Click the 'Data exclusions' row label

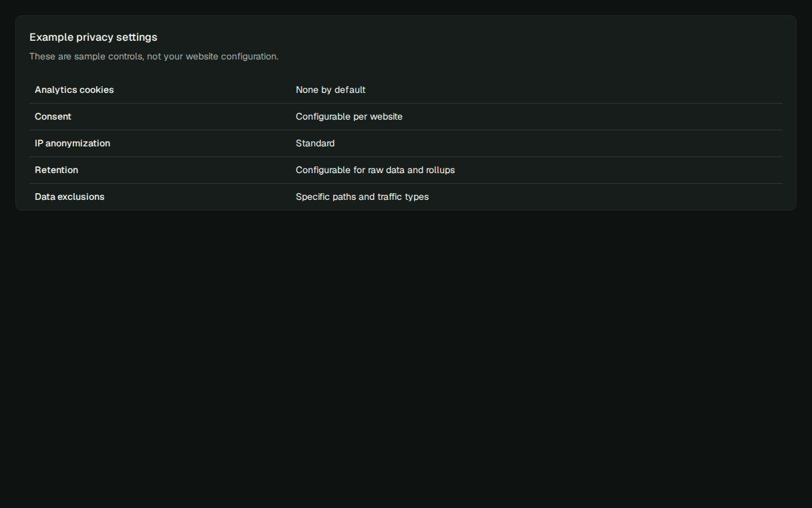click(69, 197)
